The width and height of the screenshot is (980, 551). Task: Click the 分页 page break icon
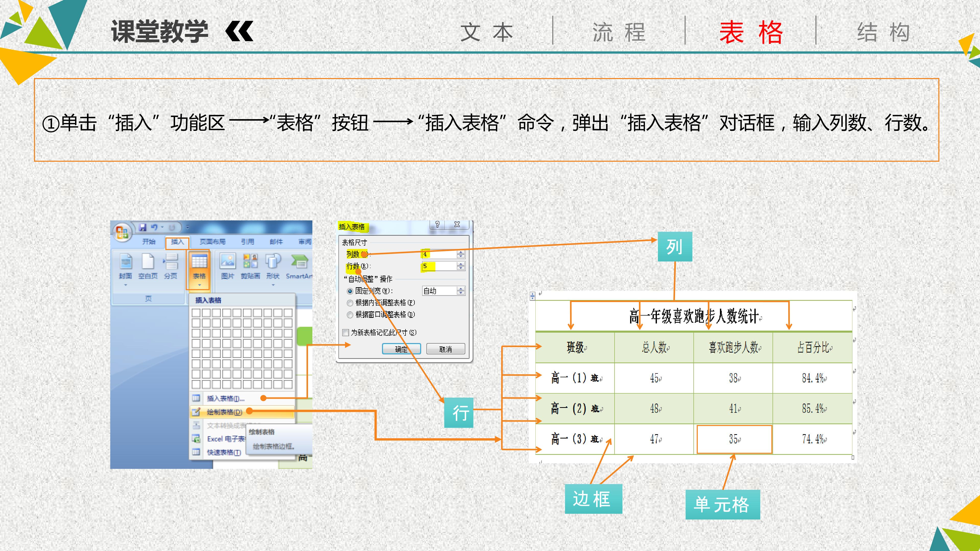pyautogui.click(x=170, y=262)
